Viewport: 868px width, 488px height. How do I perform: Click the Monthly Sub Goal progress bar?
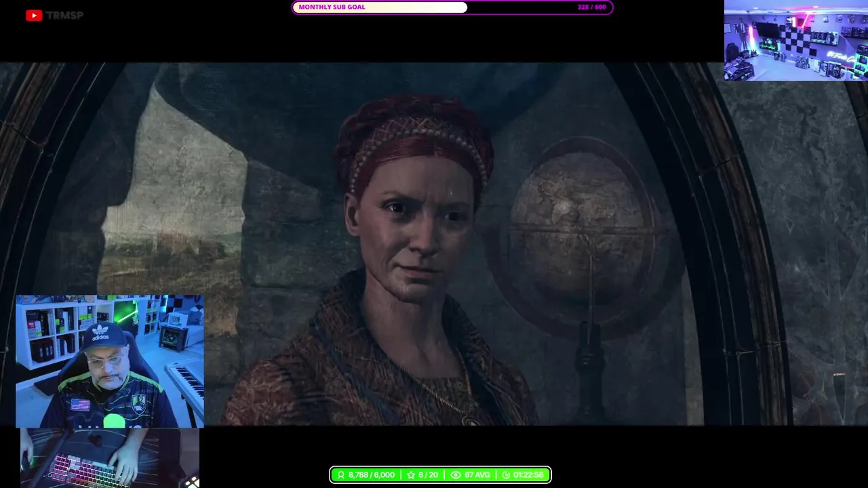click(452, 7)
